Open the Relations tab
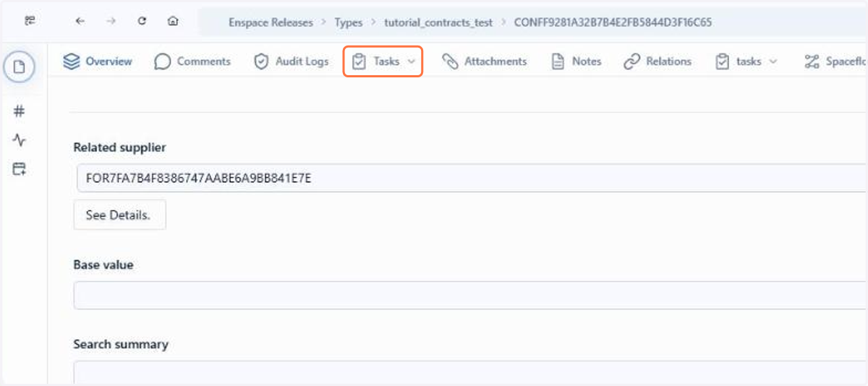868x386 pixels. tap(658, 62)
